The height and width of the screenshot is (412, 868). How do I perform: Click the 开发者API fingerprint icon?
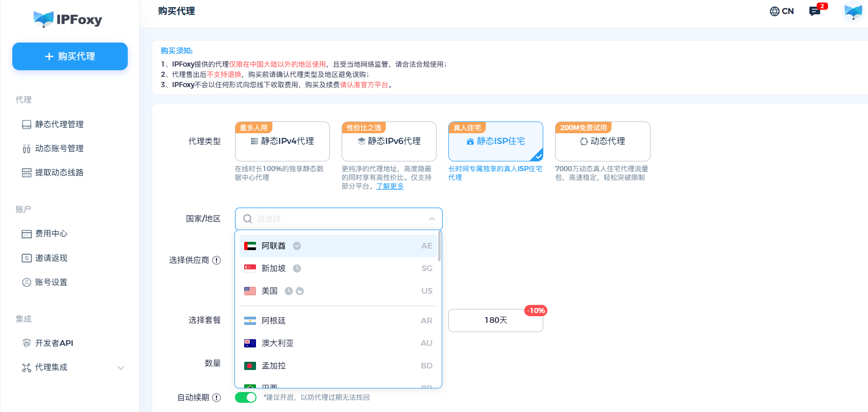(x=27, y=343)
